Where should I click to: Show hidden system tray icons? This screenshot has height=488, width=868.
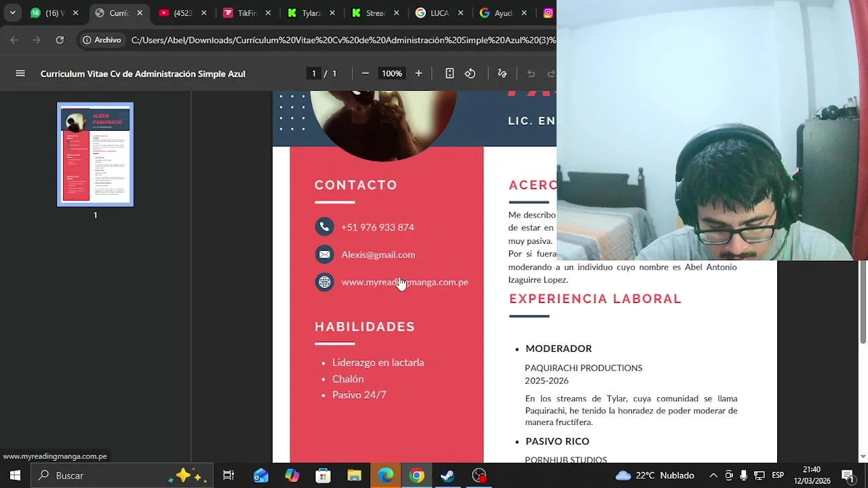click(x=713, y=475)
